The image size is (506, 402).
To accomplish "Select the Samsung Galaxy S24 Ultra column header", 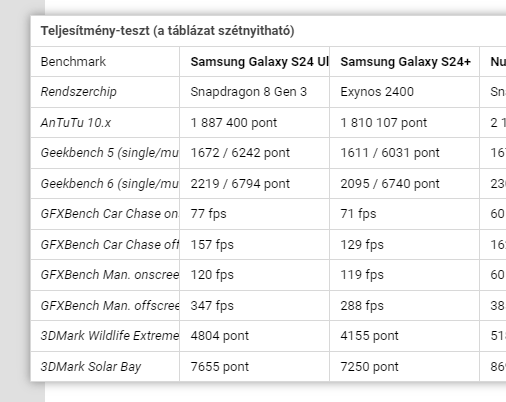I will [259, 62].
